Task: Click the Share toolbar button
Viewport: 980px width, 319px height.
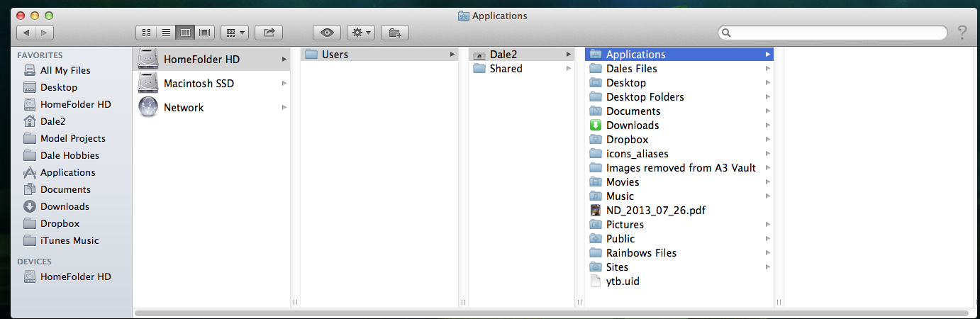Action: pos(269,33)
